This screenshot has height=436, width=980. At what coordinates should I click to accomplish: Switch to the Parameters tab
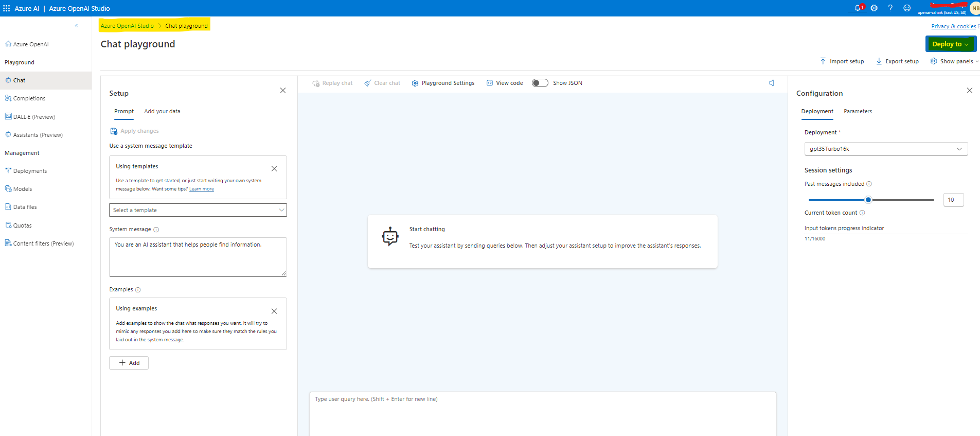(858, 112)
